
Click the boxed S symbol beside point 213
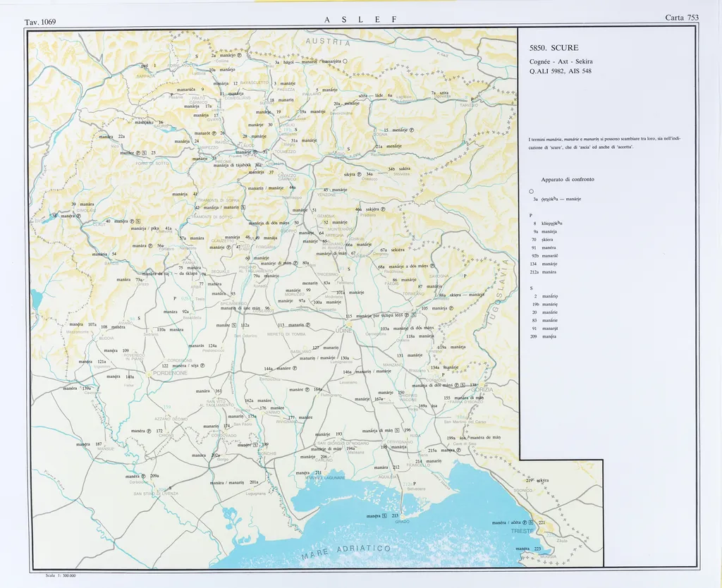point(384,516)
